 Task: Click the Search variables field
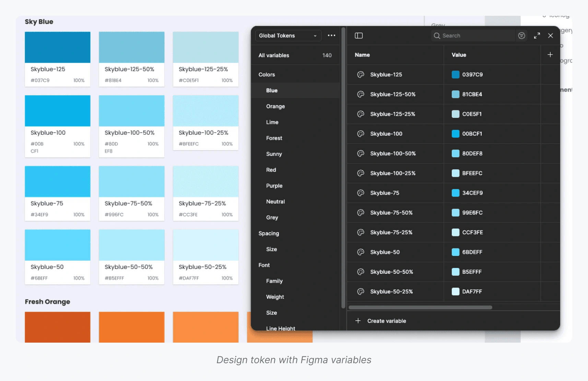click(473, 36)
